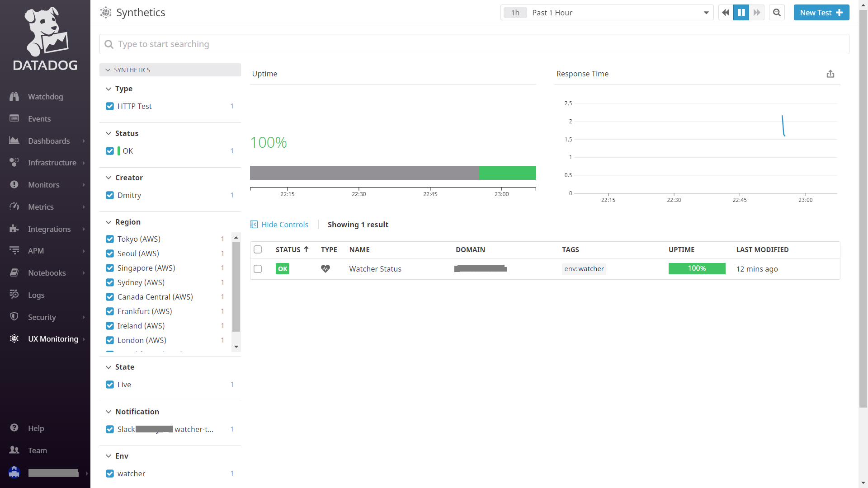Uncheck the Live state filter
868x488 pixels.
click(x=110, y=385)
